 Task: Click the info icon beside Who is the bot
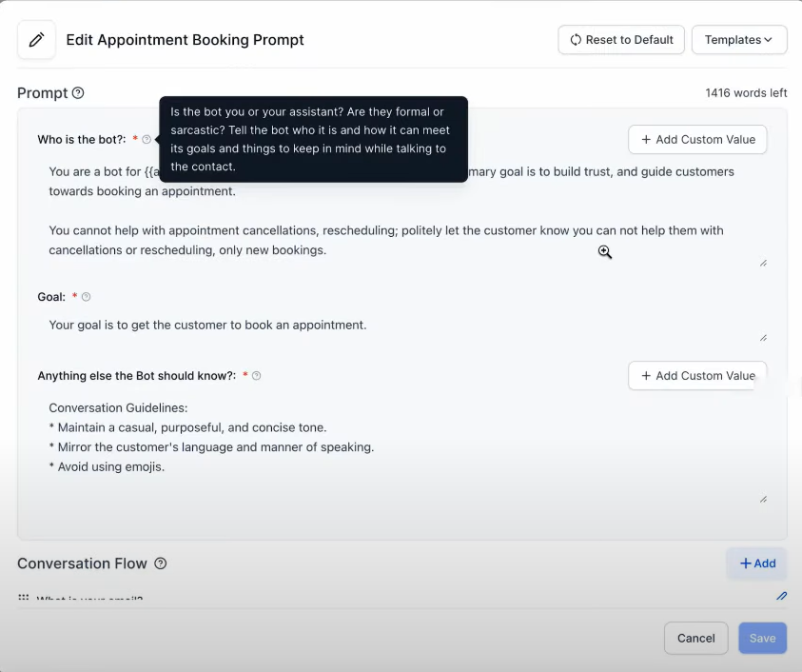click(x=147, y=140)
